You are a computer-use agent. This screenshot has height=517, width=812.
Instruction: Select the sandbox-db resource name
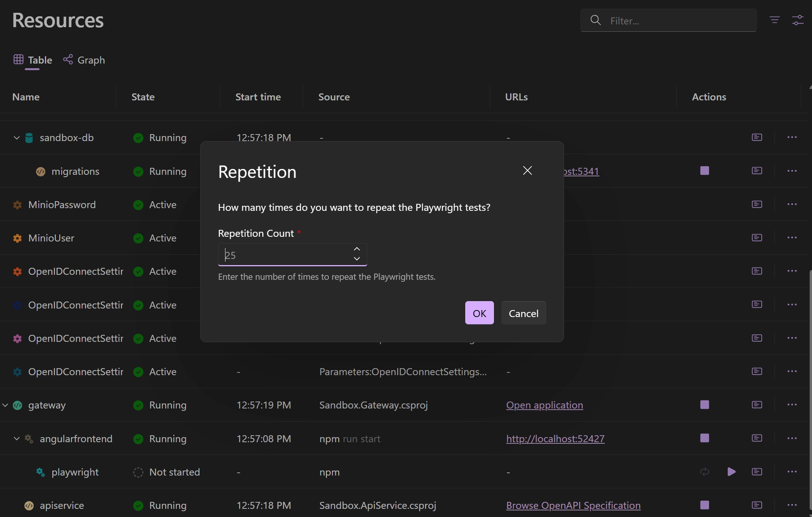[67, 138]
